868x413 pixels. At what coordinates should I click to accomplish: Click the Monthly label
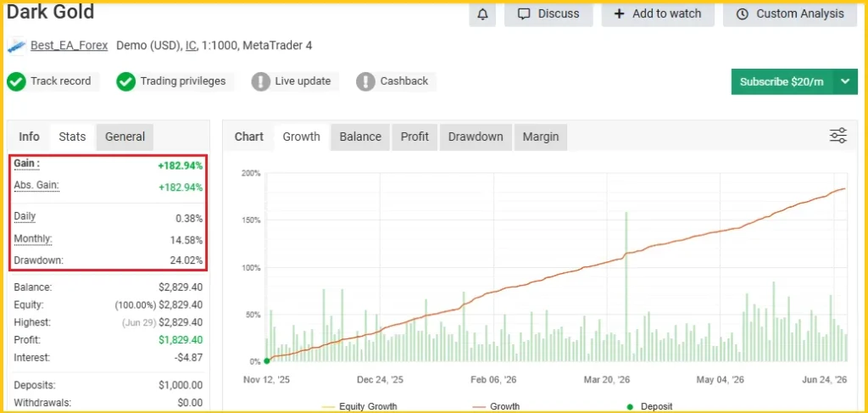pos(33,239)
